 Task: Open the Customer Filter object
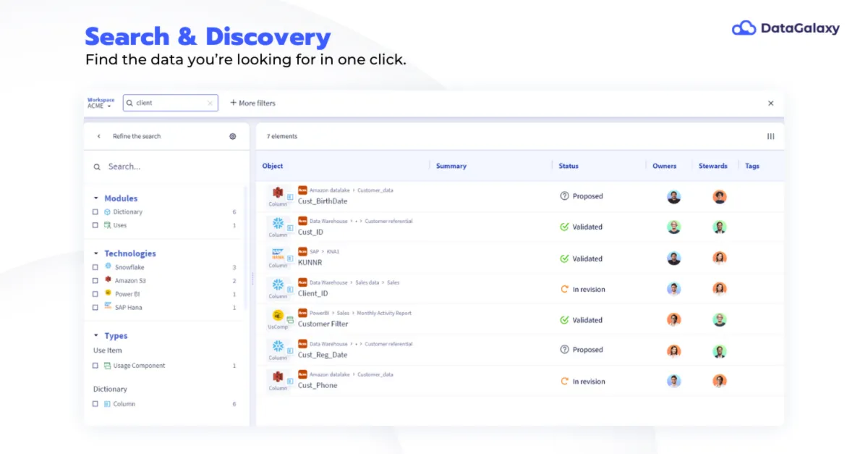click(323, 324)
